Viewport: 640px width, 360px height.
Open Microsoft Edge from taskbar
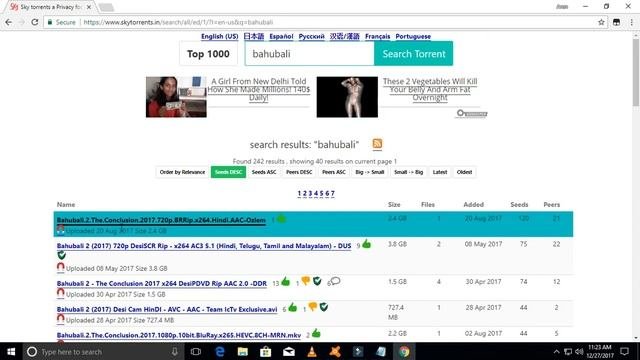point(220,351)
